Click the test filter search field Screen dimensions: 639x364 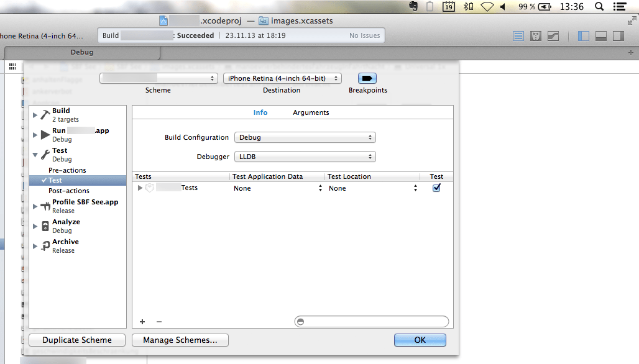(371, 321)
